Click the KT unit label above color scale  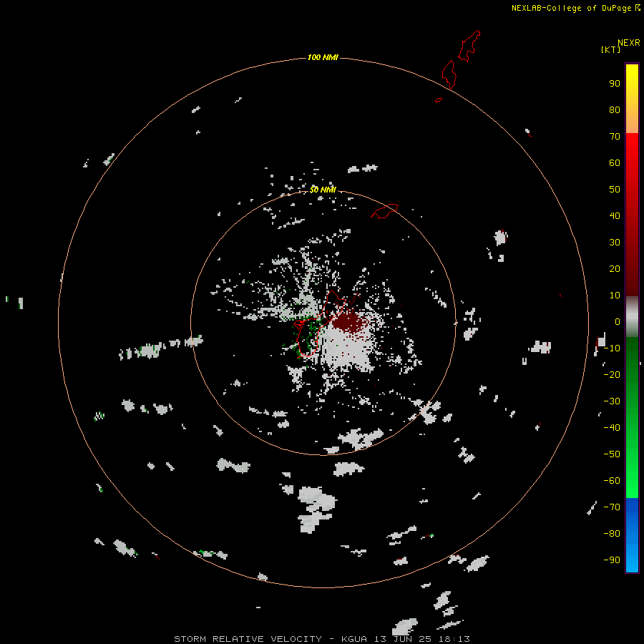[x=610, y=49]
